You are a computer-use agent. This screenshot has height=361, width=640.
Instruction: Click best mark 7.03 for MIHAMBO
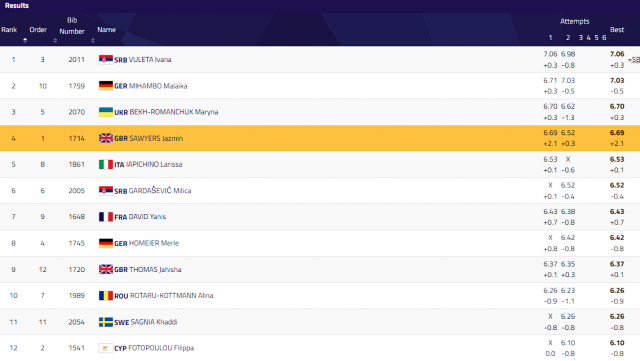click(617, 80)
